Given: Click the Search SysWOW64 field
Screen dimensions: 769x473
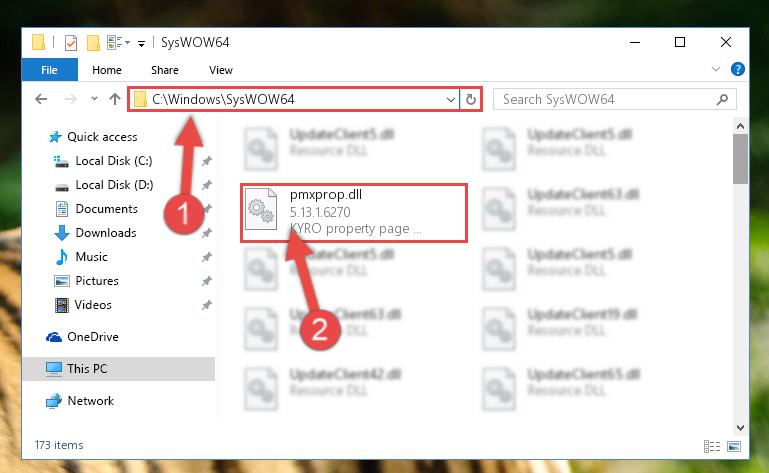Looking at the screenshot, I should coord(606,100).
